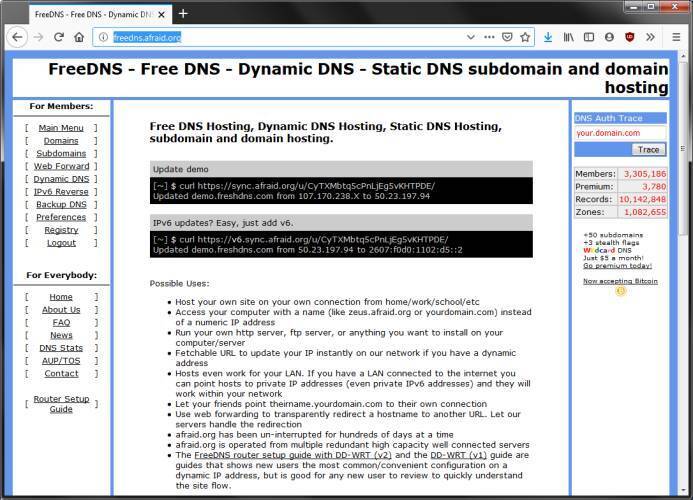Go to the Firefox Home icon
Screen dimensions: 693x500
coord(79,37)
